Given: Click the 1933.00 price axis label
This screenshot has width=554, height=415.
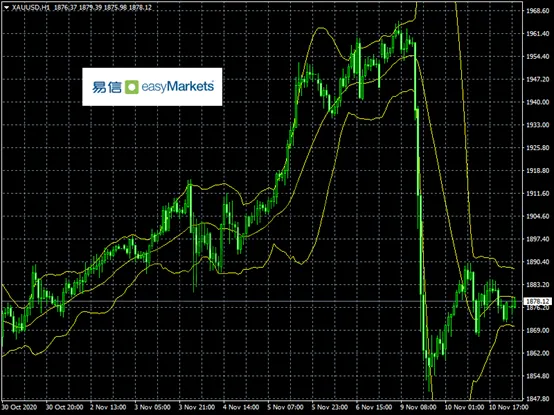Looking at the screenshot, I should click(x=538, y=125).
